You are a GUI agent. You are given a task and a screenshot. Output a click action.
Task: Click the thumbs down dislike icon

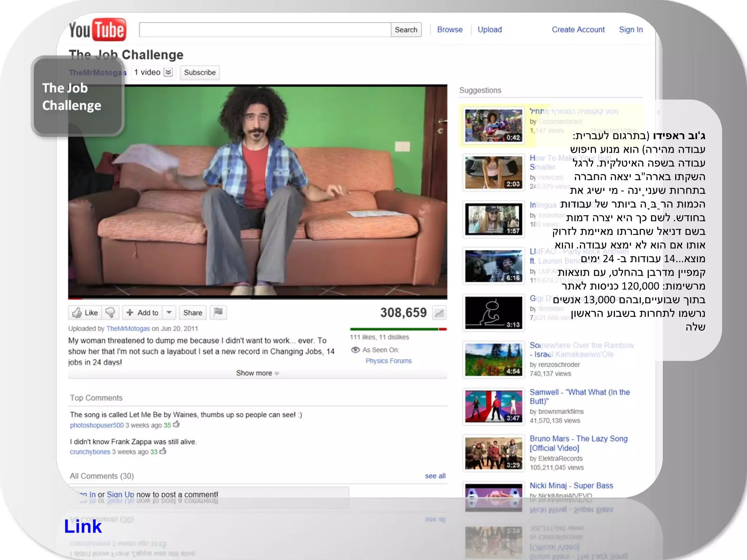point(110,312)
